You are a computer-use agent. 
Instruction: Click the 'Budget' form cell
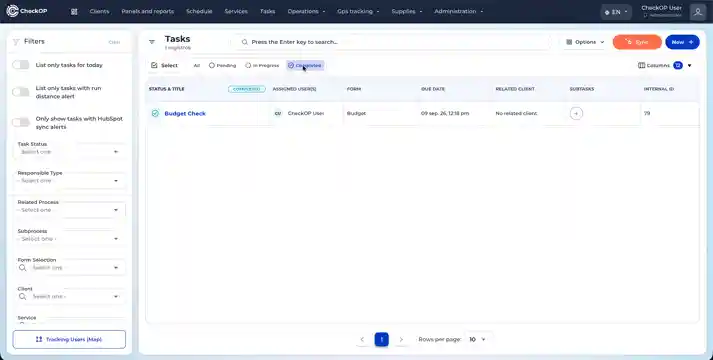coord(356,113)
